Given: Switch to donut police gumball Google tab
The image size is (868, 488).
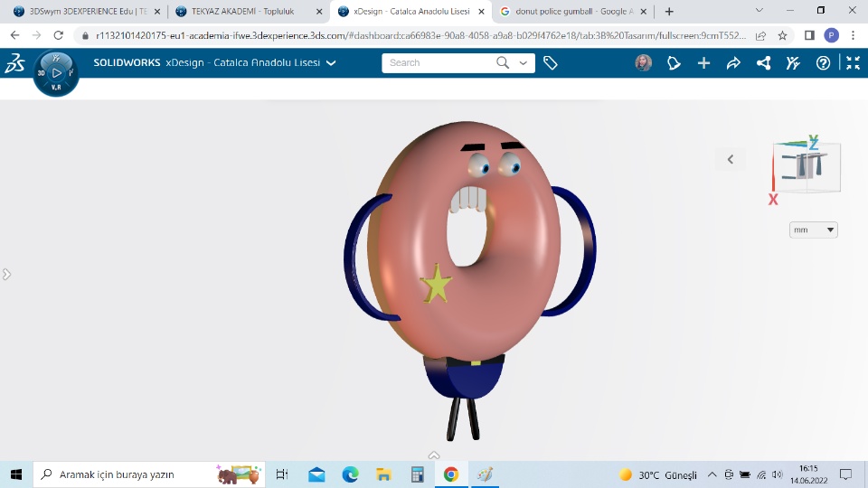Looking at the screenshot, I should 573,11.
